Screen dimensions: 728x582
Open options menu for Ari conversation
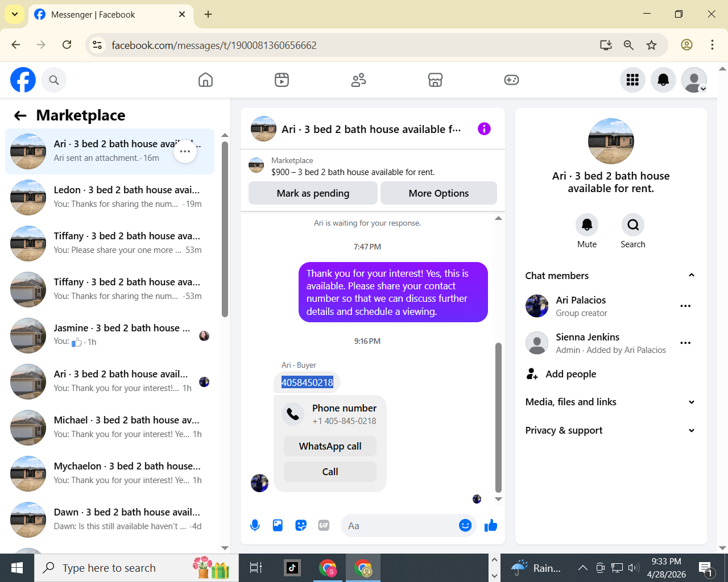(185, 151)
